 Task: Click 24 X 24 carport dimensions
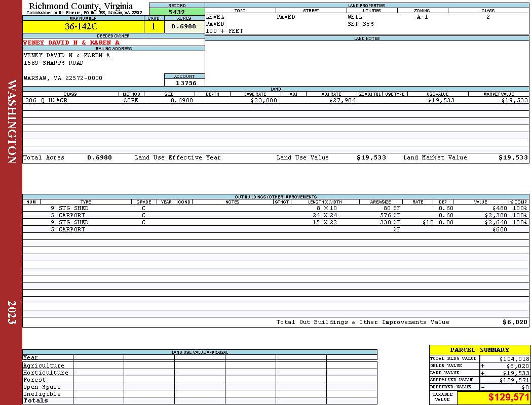[325, 215]
